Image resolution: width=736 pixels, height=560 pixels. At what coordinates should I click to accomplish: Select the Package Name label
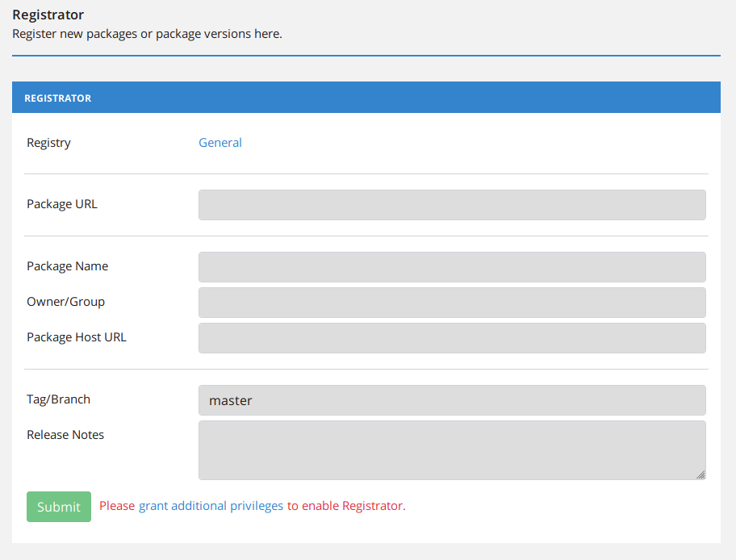click(x=68, y=265)
